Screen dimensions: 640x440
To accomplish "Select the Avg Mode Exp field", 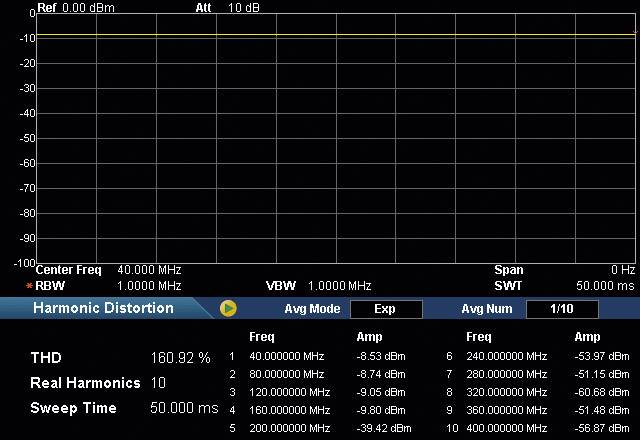I will [385, 309].
